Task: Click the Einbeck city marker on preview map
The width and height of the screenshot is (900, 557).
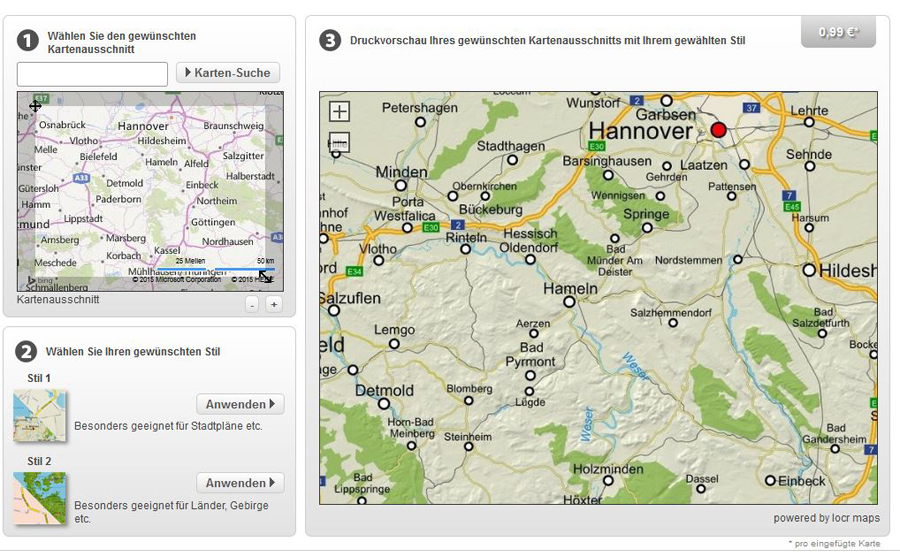Action: point(770,481)
